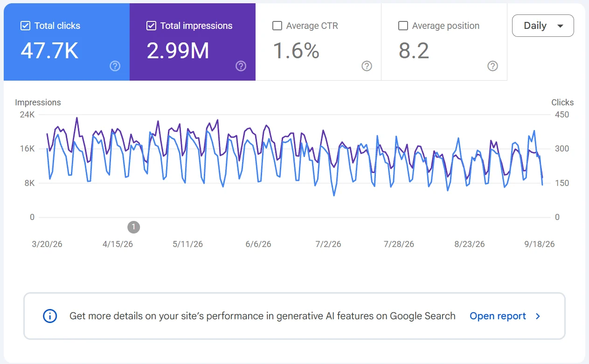Click the annotation marker labeled 1

click(133, 227)
